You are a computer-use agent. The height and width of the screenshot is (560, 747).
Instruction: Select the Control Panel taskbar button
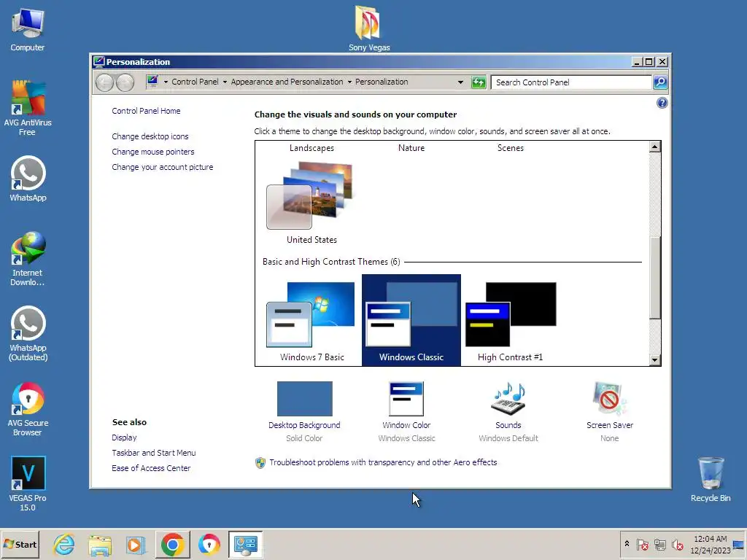point(245,545)
